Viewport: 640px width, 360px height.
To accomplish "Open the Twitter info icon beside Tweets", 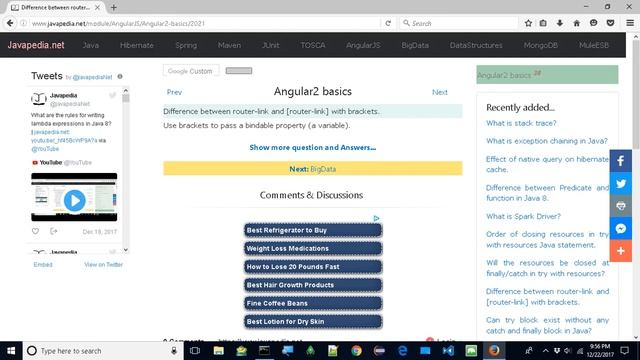I will tap(120, 76).
